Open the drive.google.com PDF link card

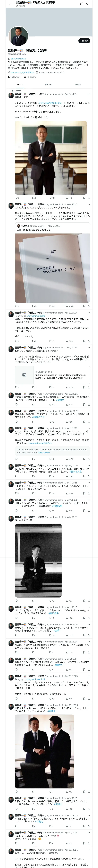pyautogui.click(x=52, y=375)
